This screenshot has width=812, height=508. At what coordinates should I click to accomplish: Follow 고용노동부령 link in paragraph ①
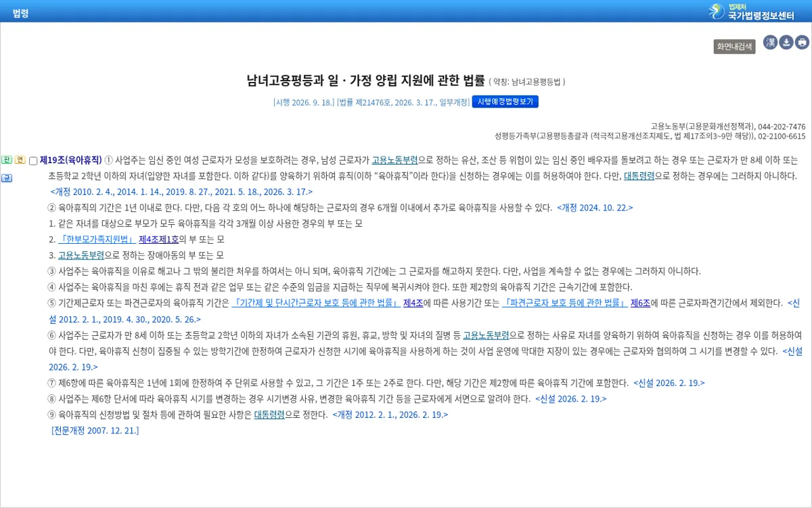[394, 161]
